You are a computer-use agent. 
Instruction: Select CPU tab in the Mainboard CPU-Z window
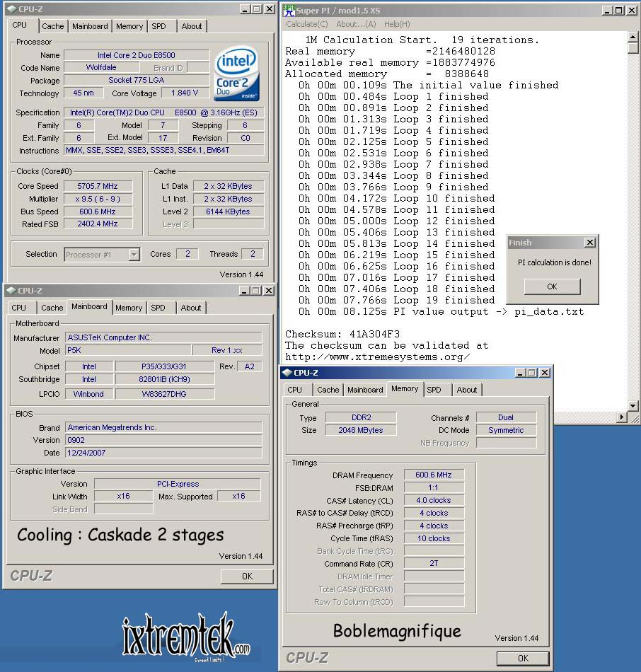(x=19, y=308)
